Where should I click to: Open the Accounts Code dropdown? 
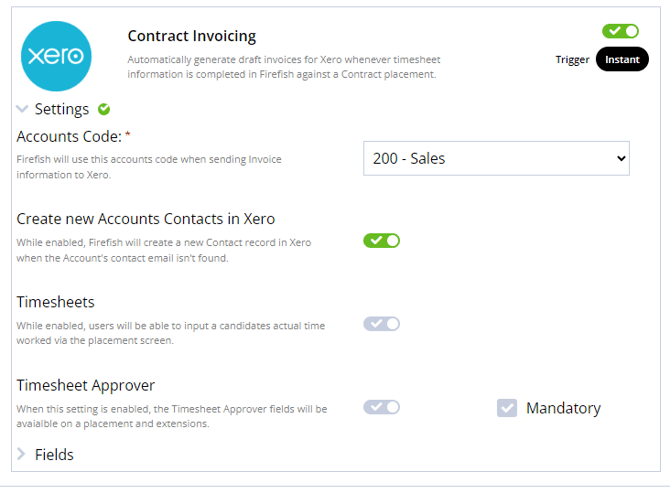click(496, 158)
